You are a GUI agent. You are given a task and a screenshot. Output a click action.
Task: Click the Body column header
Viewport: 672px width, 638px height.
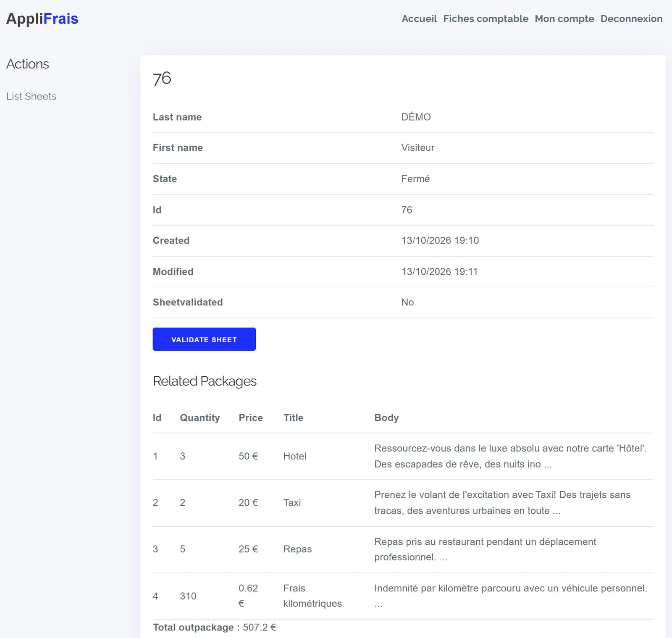(x=386, y=417)
